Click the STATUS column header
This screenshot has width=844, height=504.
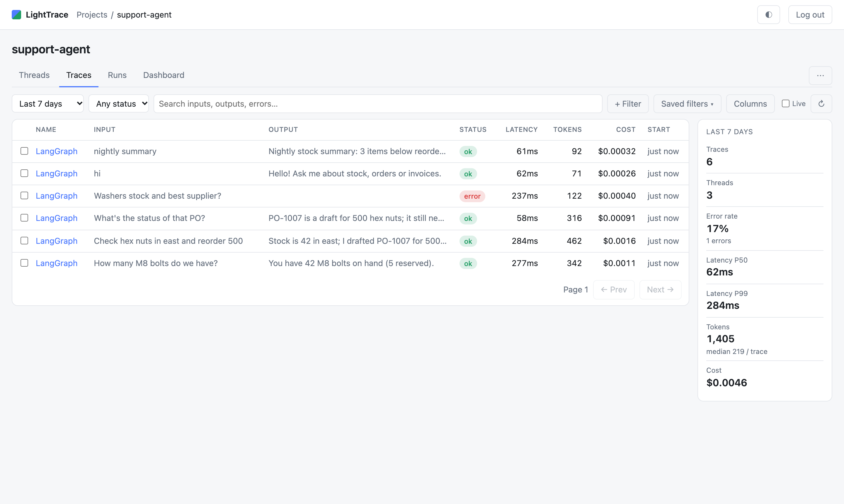(x=473, y=130)
